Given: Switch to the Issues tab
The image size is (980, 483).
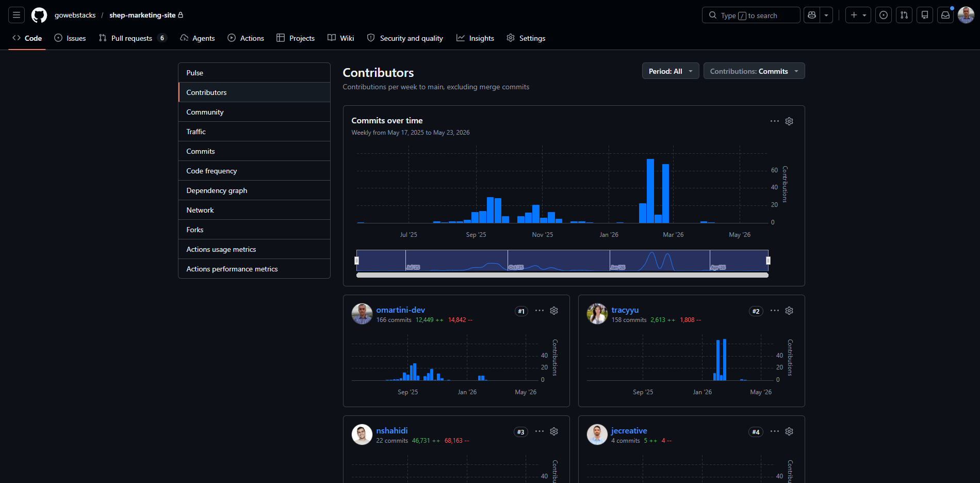Looking at the screenshot, I should 70,38.
